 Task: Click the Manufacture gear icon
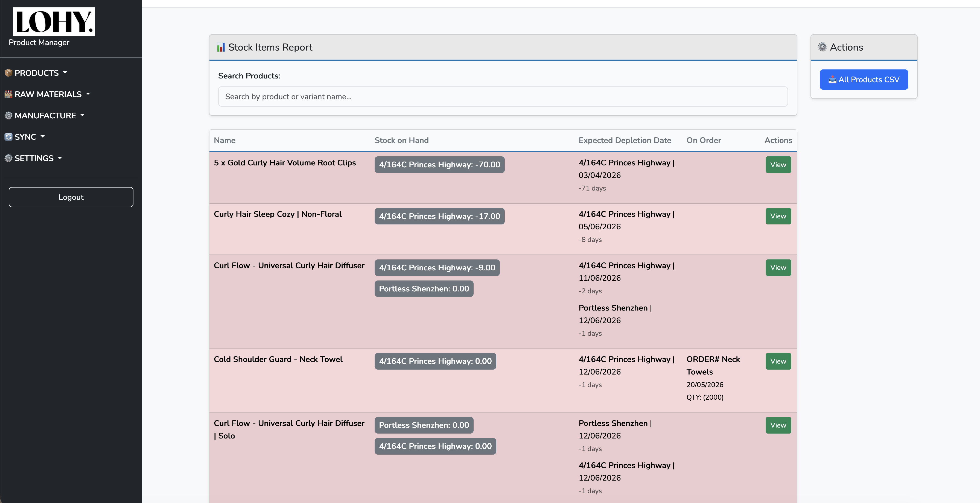8,115
